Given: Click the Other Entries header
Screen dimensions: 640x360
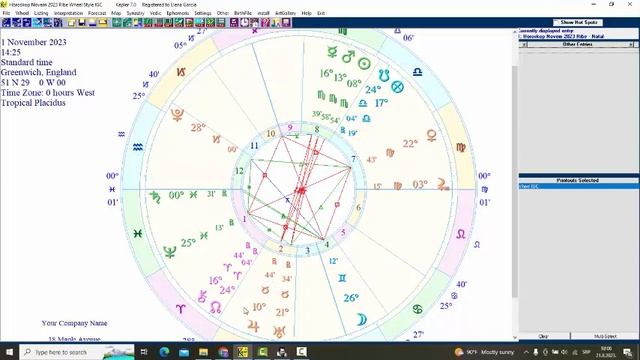Looking at the screenshot, I should coord(578,44).
